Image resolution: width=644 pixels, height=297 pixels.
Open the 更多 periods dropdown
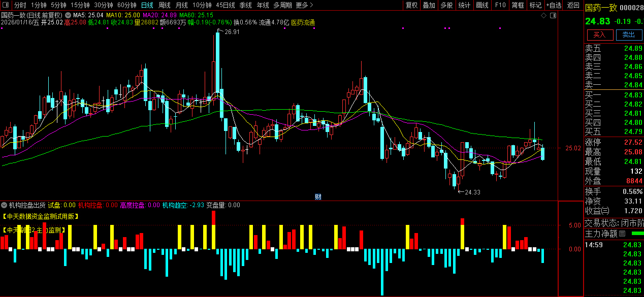[x=304, y=5]
